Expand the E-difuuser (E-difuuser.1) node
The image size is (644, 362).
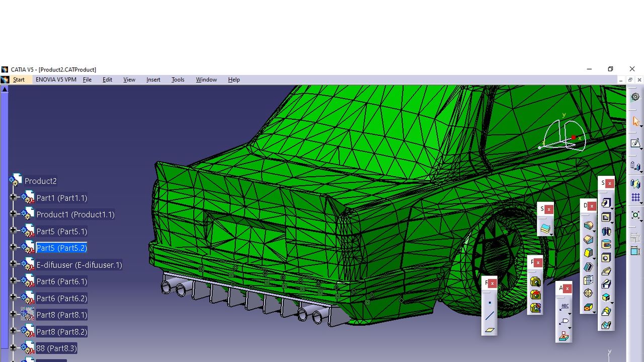point(13,265)
